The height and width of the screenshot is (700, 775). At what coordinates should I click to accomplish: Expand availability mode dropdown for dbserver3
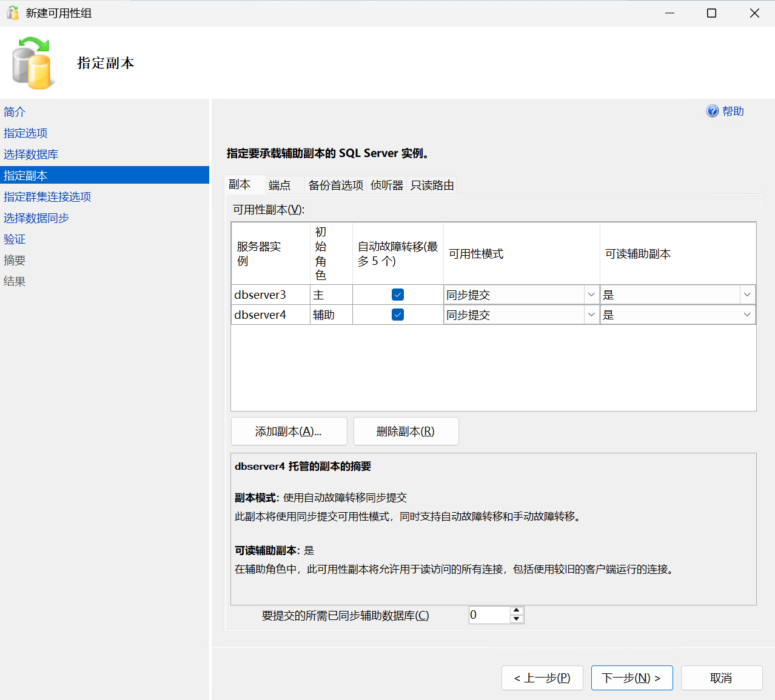pyautogui.click(x=591, y=295)
